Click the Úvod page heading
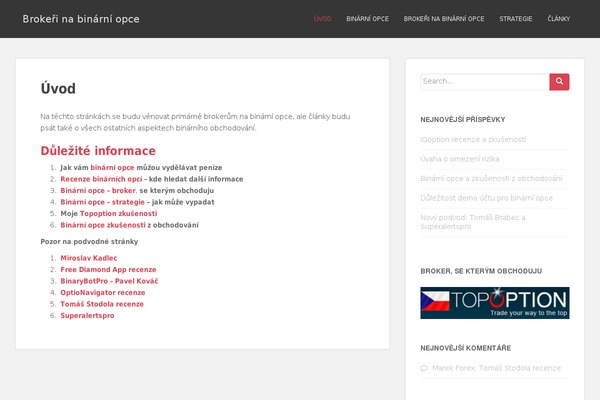The height and width of the screenshot is (400, 600). (x=58, y=88)
